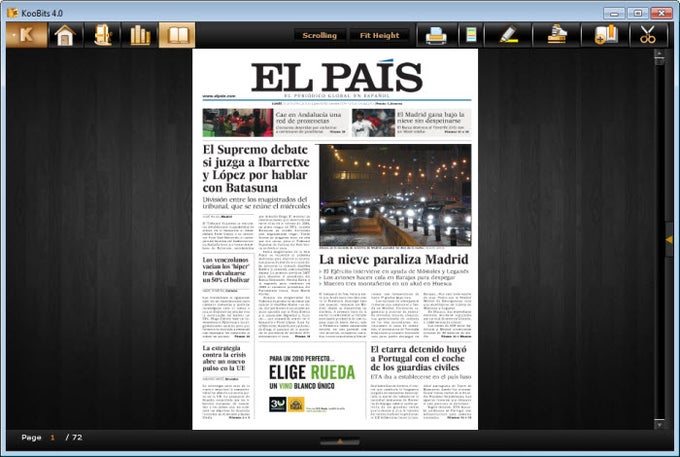Go to the Home screen icon

click(x=65, y=35)
